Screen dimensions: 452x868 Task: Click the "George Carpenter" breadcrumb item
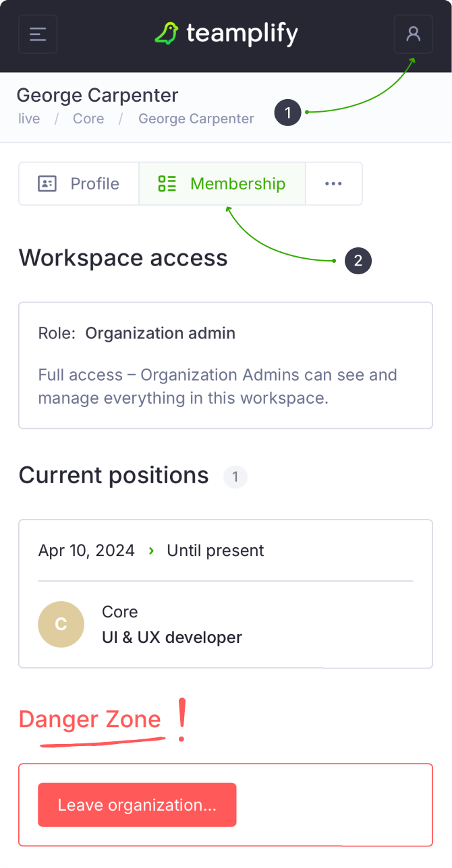(196, 119)
